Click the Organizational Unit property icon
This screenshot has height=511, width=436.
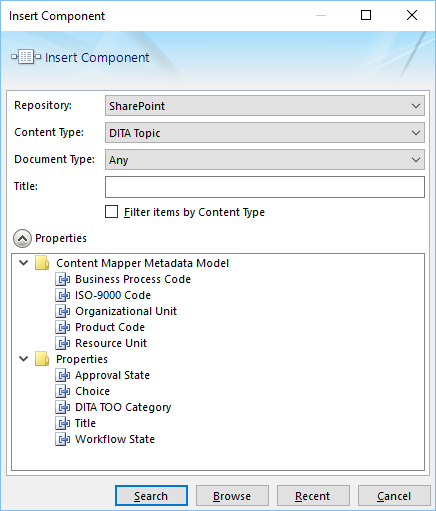click(62, 311)
